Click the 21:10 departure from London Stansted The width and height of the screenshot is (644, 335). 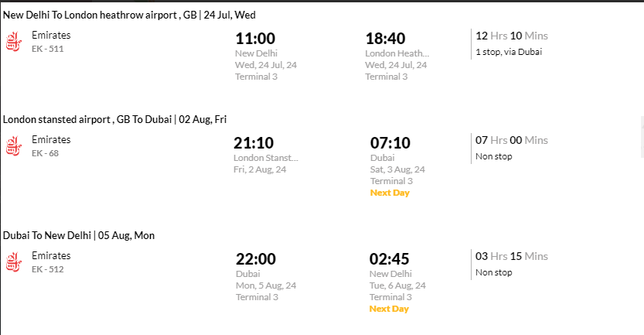(x=254, y=143)
